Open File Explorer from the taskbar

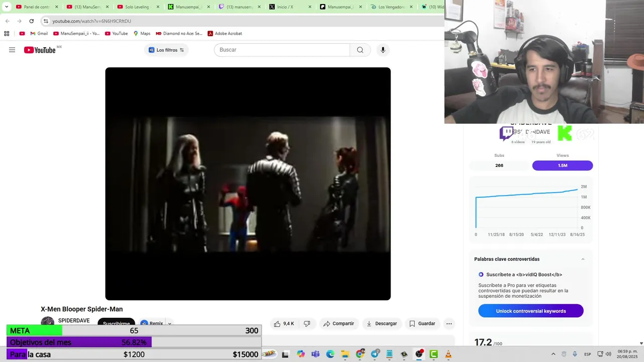(345, 354)
